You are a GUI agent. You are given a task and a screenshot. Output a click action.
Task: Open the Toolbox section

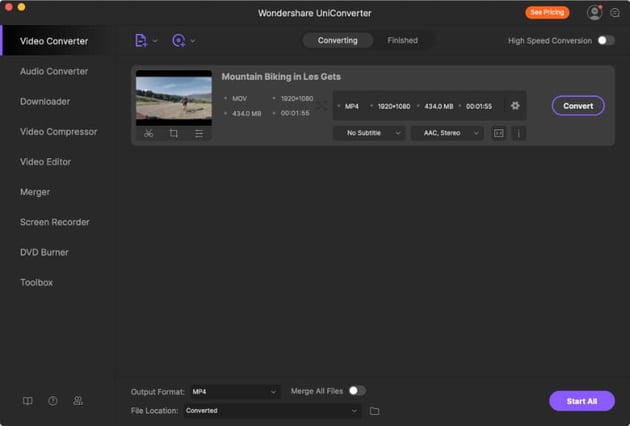click(37, 282)
